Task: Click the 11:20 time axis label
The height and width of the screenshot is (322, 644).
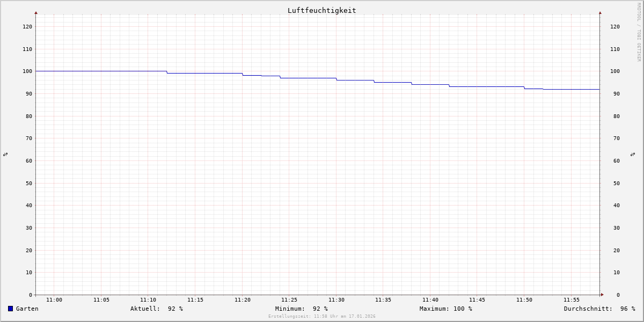Action: point(243,300)
